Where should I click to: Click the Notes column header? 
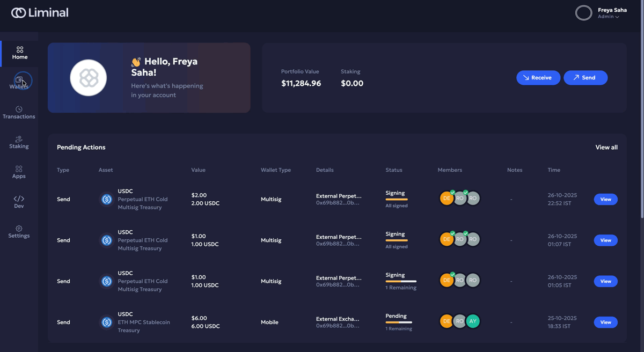pyautogui.click(x=515, y=170)
